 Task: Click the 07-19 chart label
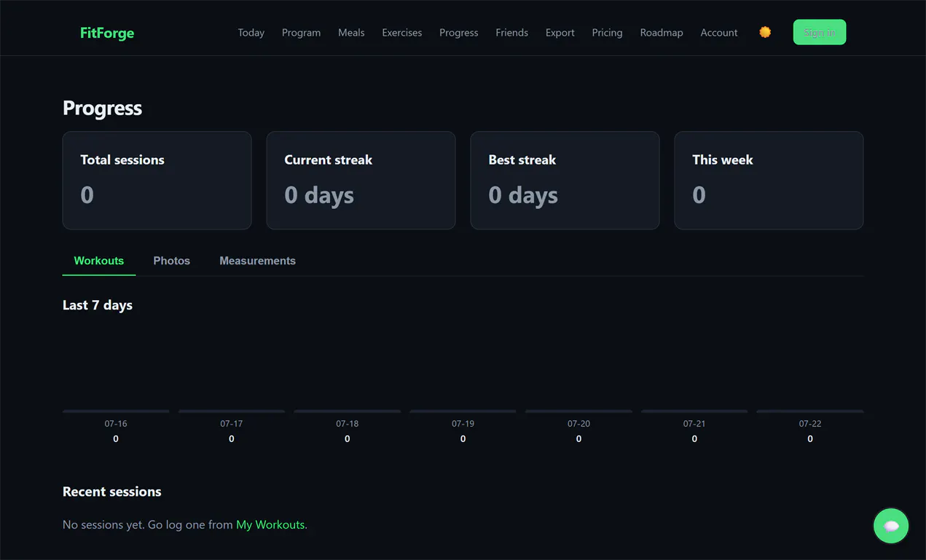[x=463, y=424]
